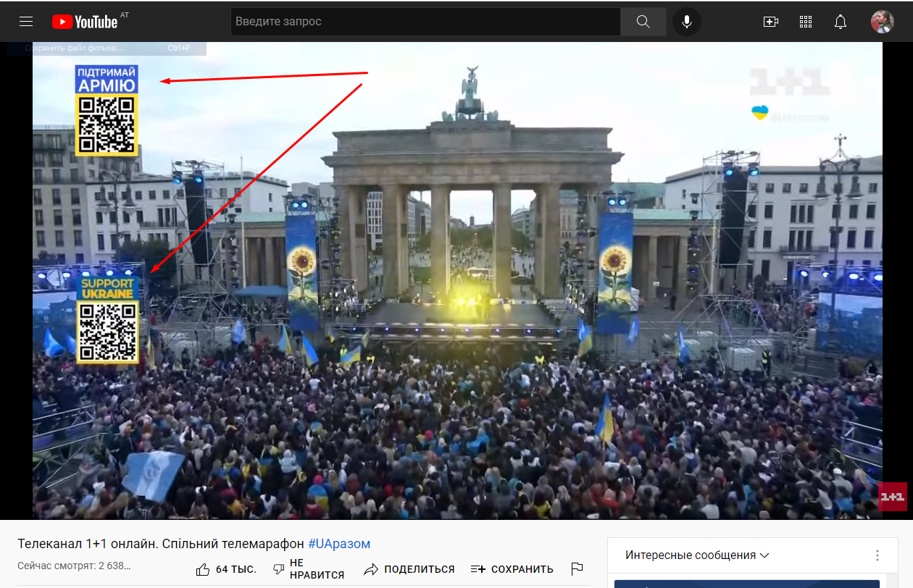The width and height of the screenshot is (913, 588).
Task: Open the notifications bell
Action: pyautogui.click(x=841, y=22)
